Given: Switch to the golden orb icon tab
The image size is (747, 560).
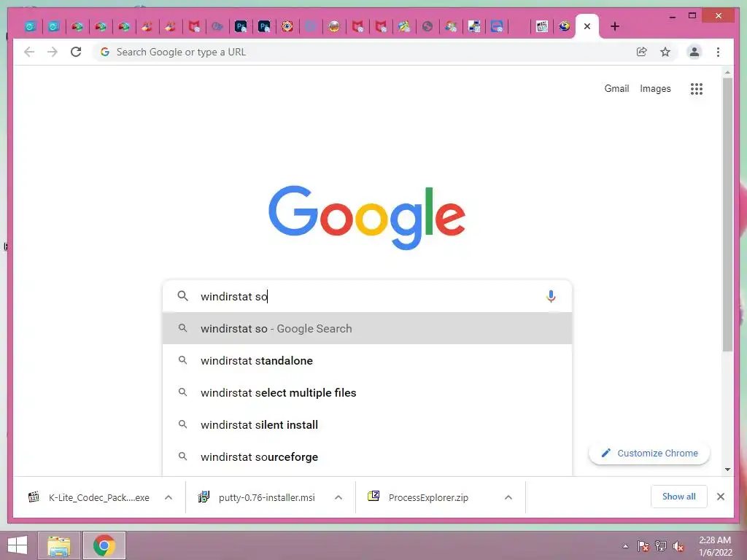Looking at the screenshot, I should [333, 26].
